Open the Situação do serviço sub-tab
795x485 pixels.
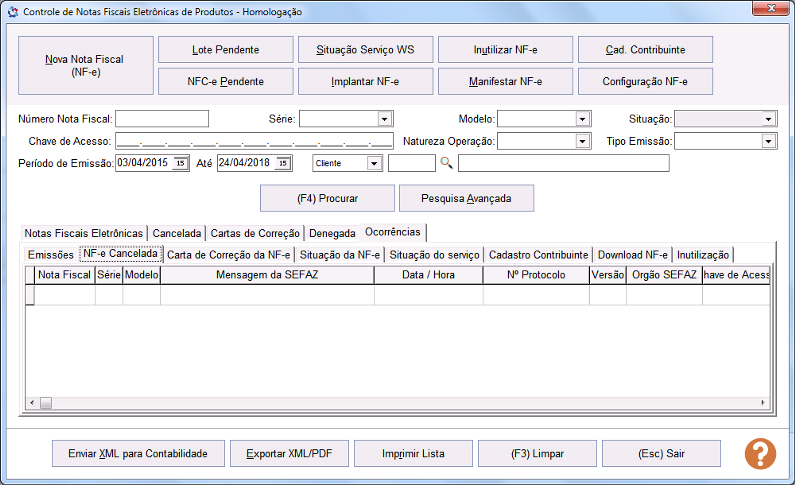(435, 255)
